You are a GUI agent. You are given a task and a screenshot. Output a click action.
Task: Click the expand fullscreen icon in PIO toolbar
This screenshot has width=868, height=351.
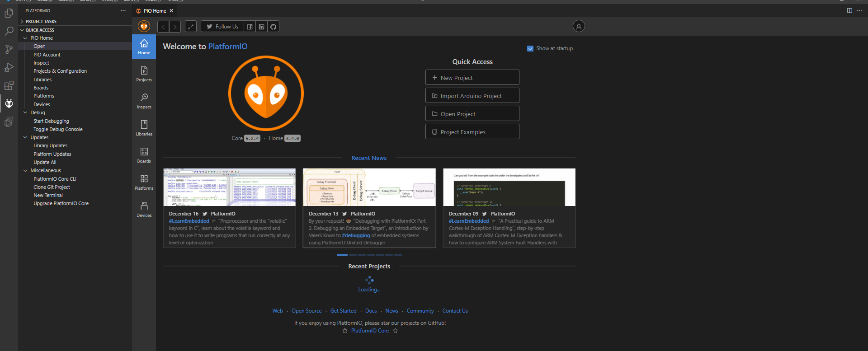point(191,27)
